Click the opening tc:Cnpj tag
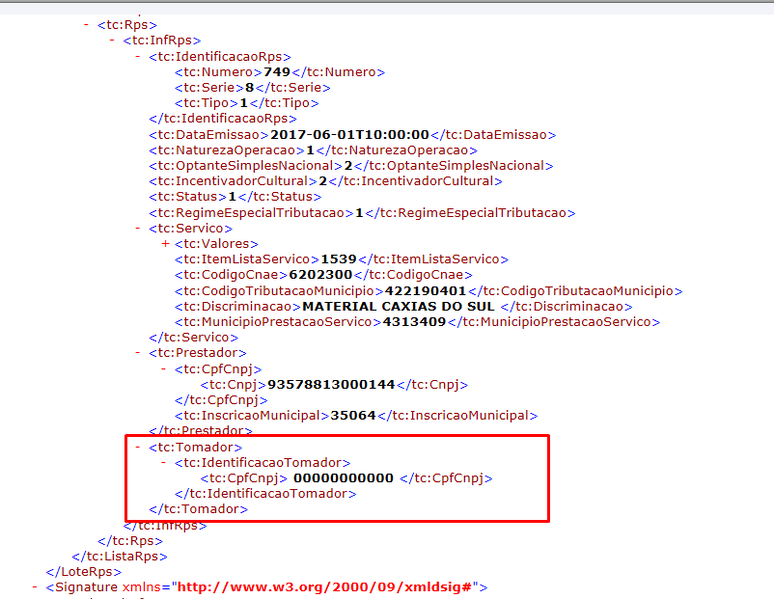774x599 pixels. pyautogui.click(x=233, y=384)
